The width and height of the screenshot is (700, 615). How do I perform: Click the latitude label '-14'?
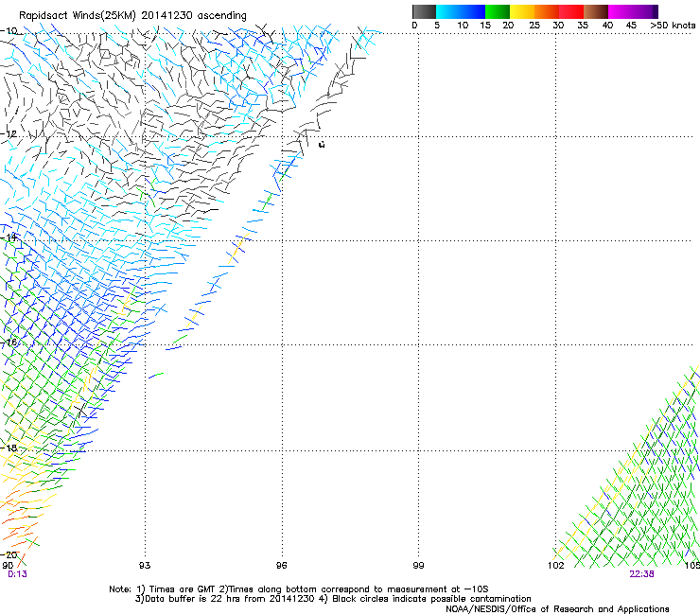click(x=9, y=237)
